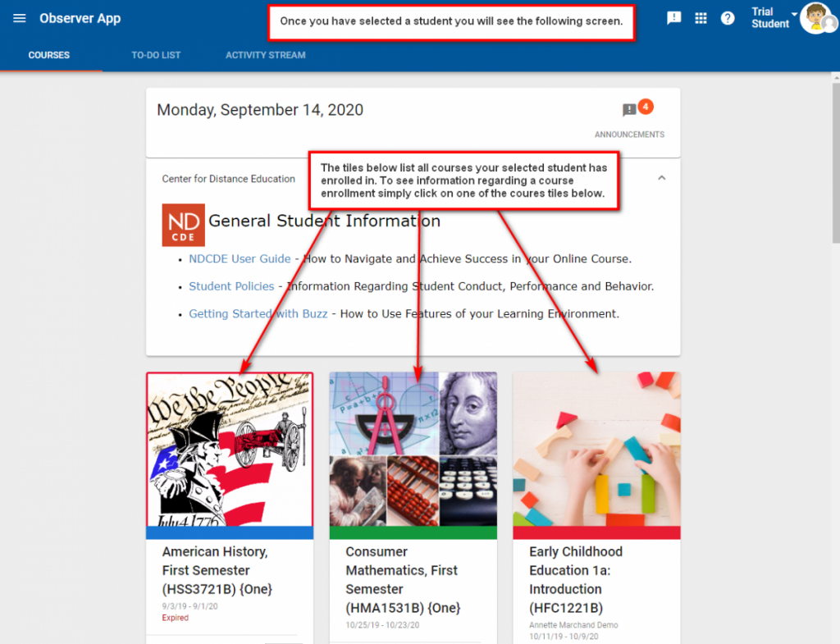This screenshot has width=840, height=644.
Task: Open Getting Started with Buzz link
Action: pyautogui.click(x=258, y=314)
